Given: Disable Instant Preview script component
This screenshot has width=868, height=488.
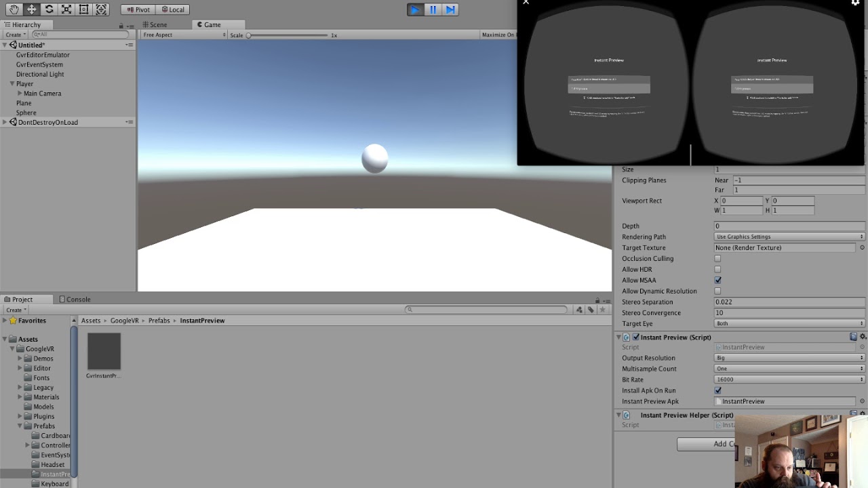Looking at the screenshot, I should click(x=635, y=337).
